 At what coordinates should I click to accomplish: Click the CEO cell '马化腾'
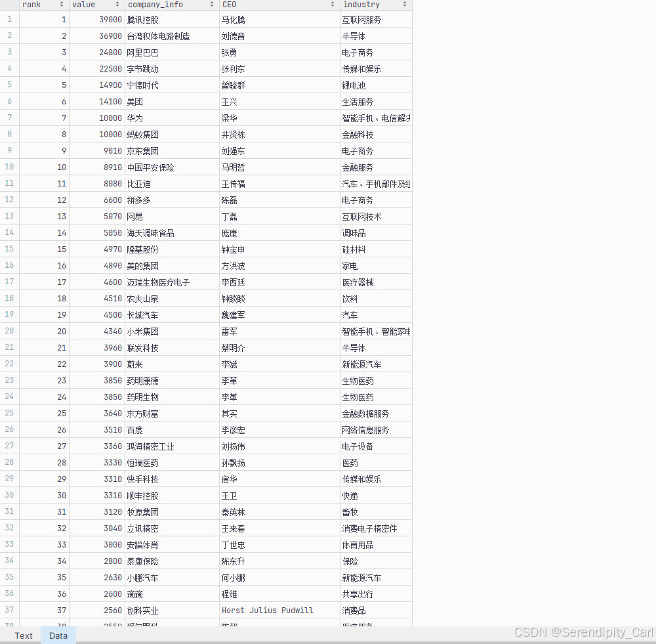point(280,20)
